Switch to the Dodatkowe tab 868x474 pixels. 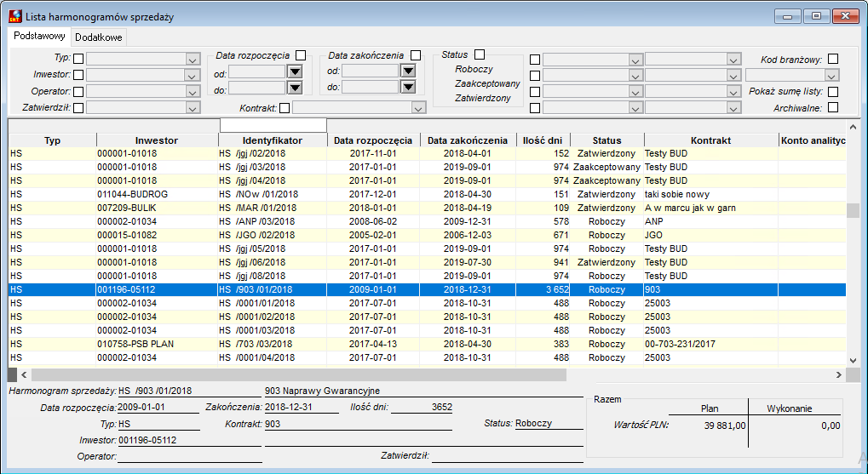[x=99, y=37]
